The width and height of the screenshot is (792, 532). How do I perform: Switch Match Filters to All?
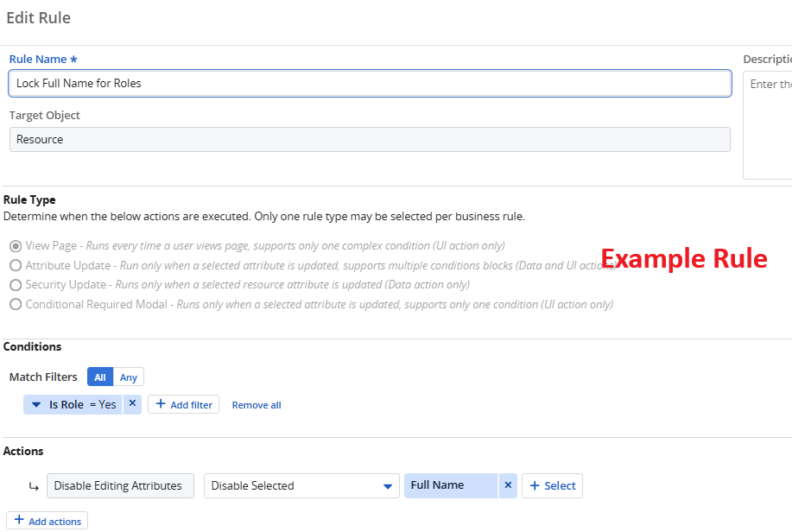[x=100, y=377]
